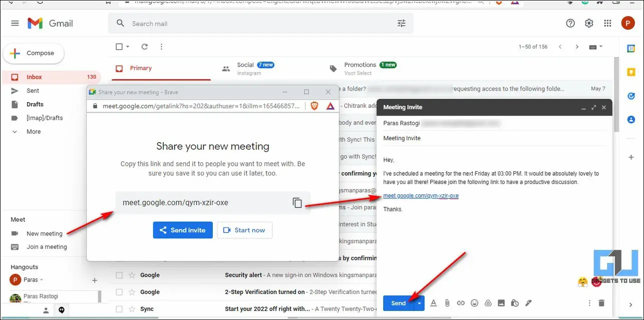Click Compose button
644x320 pixels.
(33, 53)
